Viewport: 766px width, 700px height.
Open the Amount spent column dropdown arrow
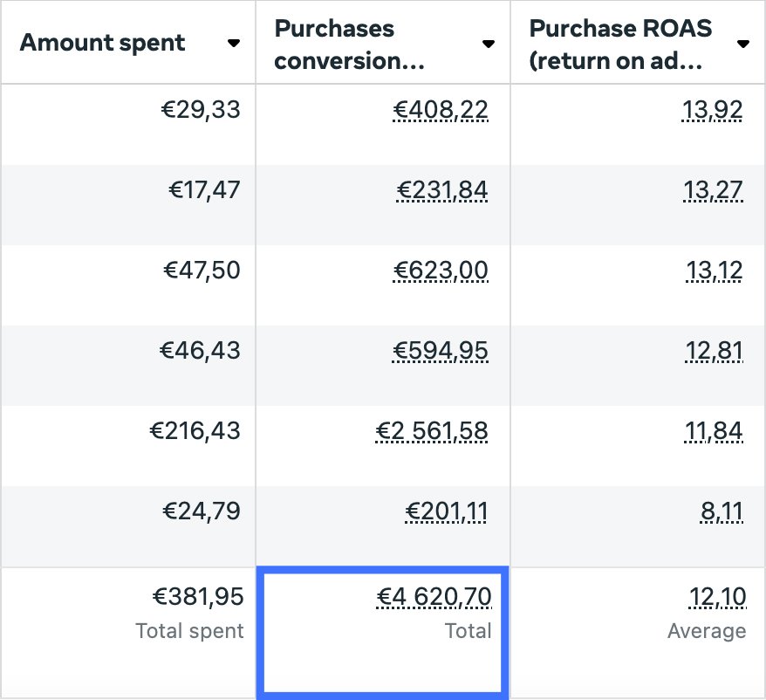pyautogui.click(x=233, y=44)
